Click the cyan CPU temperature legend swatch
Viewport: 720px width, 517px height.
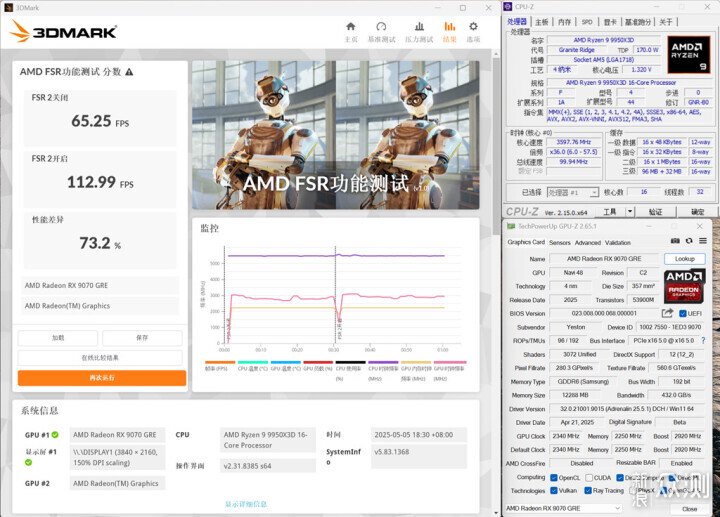point(253,362)
